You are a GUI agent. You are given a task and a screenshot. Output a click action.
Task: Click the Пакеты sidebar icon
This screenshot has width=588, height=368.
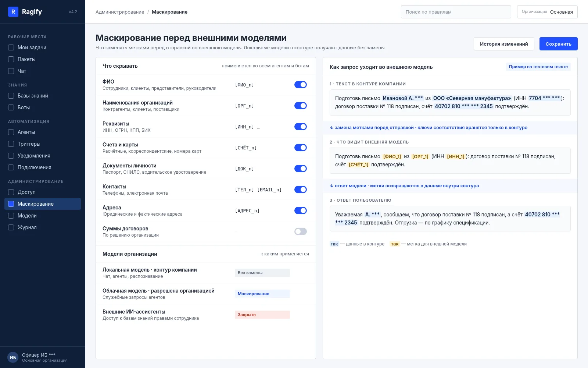pyautogui.click(x=11, y=59)
